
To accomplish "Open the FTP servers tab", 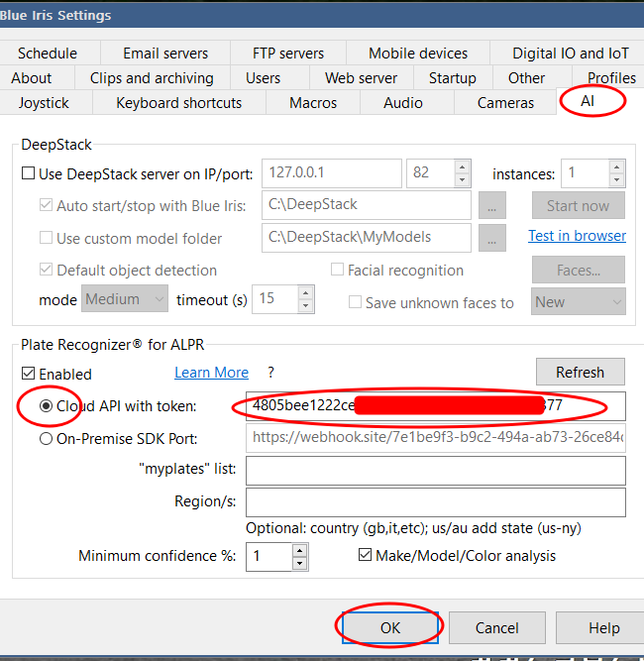I will point(288,54).
